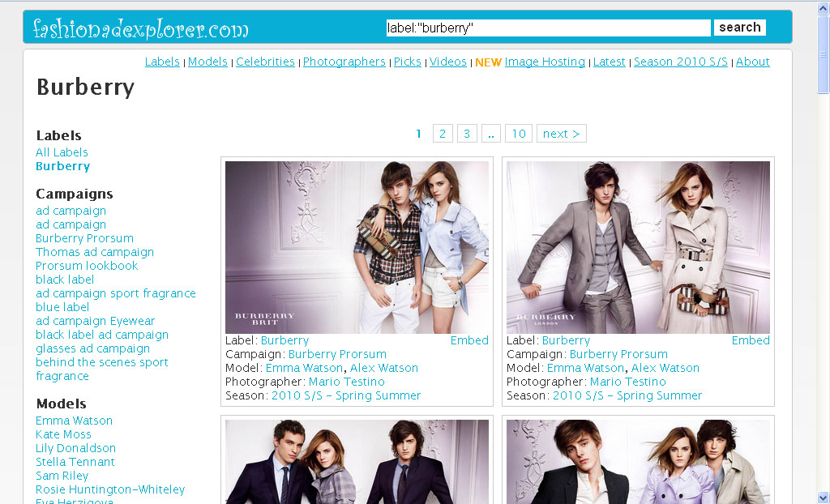Viewport: 830px width, 504px height.
Task: Open the Image Hosting link
Action: (x=545, y=62)
